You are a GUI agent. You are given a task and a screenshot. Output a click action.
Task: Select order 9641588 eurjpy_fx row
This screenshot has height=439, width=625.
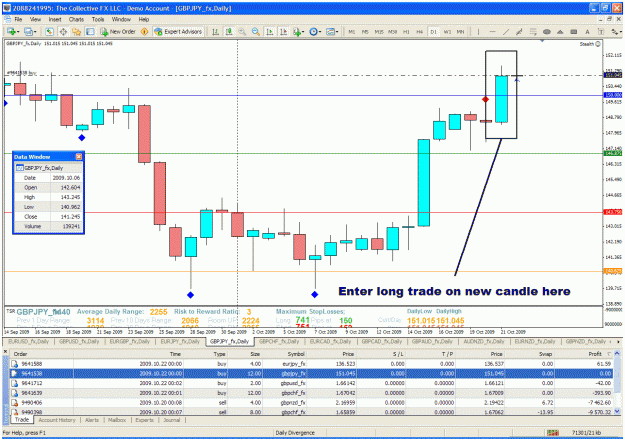tap(311, 364)
